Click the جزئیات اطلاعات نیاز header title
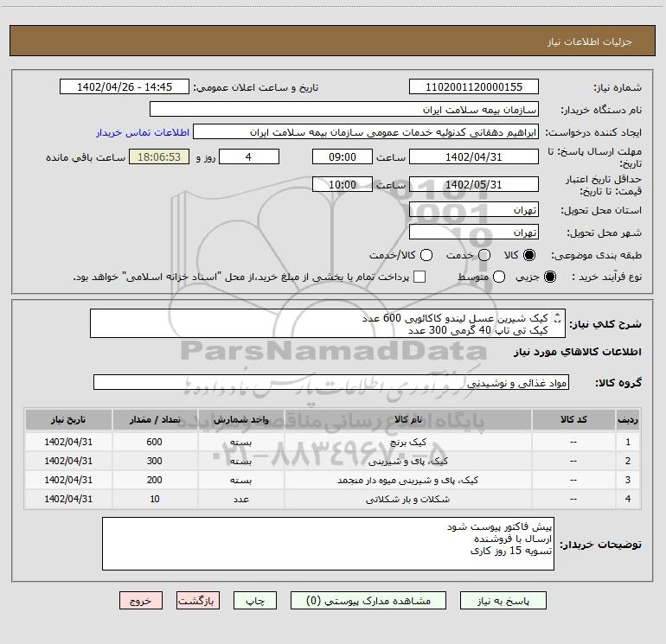The height and width of the screenshot is (644, 666). [590, 41]
